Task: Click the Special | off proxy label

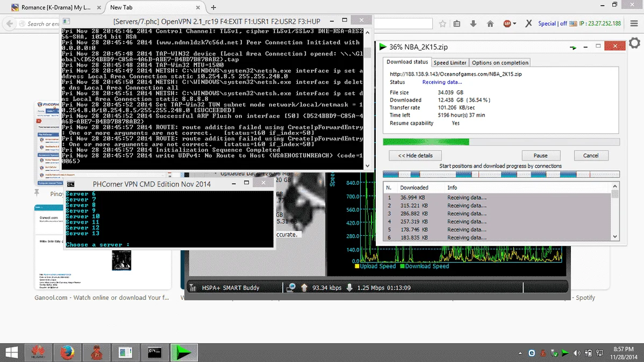Action: (553, 24)
